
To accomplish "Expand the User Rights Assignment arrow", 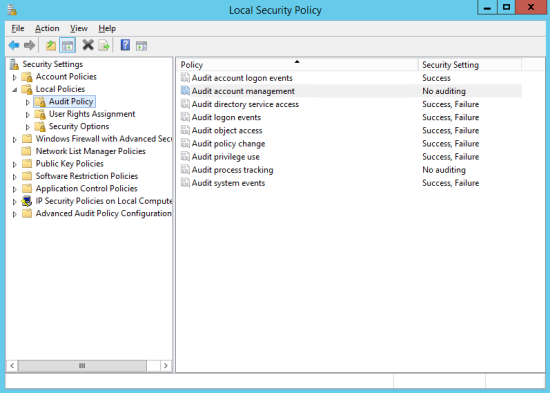I will pos(28,115).
